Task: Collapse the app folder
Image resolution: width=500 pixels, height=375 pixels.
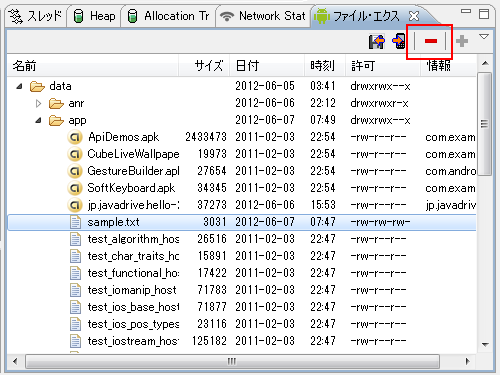Action: click(x=38, y=120)
